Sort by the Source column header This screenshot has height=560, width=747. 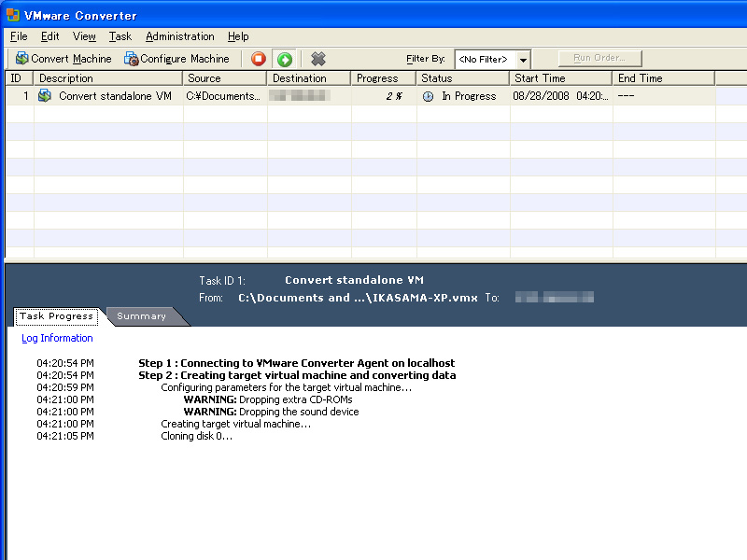click(x=225, y=78)
